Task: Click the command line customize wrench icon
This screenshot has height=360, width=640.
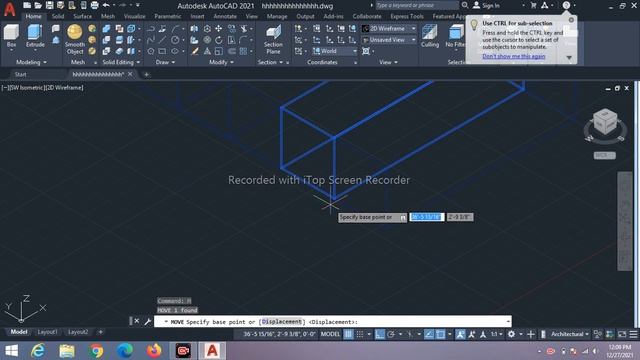Action: (x=148, y=321)
